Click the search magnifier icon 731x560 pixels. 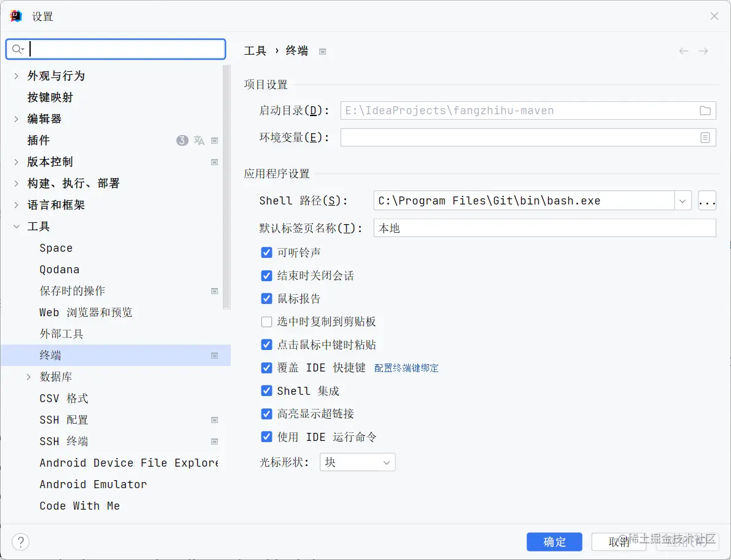[17, 49]
